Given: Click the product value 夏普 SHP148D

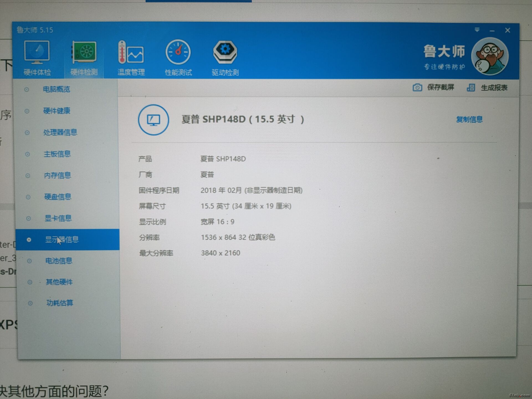Looking at the screenshot, I should coord(223,159).
